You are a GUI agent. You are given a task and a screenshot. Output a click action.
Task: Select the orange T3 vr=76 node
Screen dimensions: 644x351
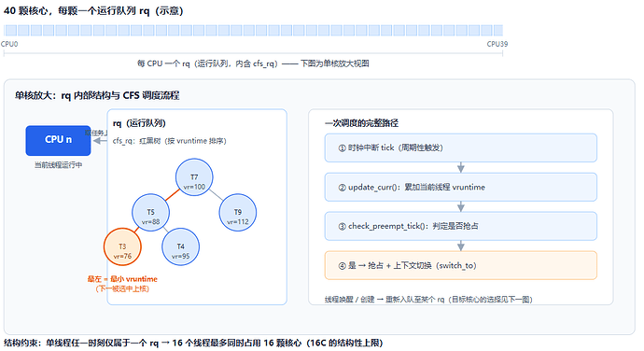pos(122,247)
